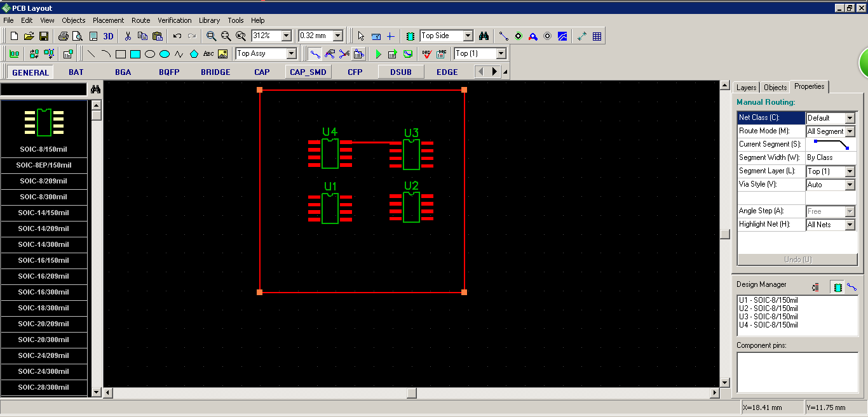Open the table grid icon
Image resolution: width=868 pixels, height=417 pixels.
click(597, 36)
